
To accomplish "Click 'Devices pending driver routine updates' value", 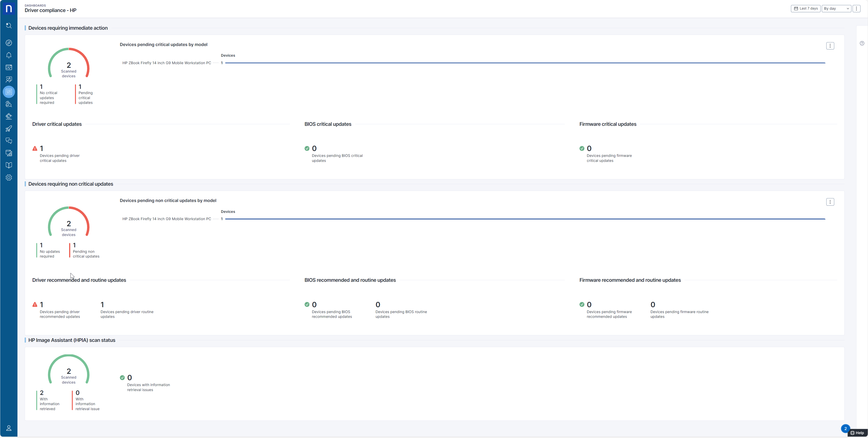I will coord(102,304).
